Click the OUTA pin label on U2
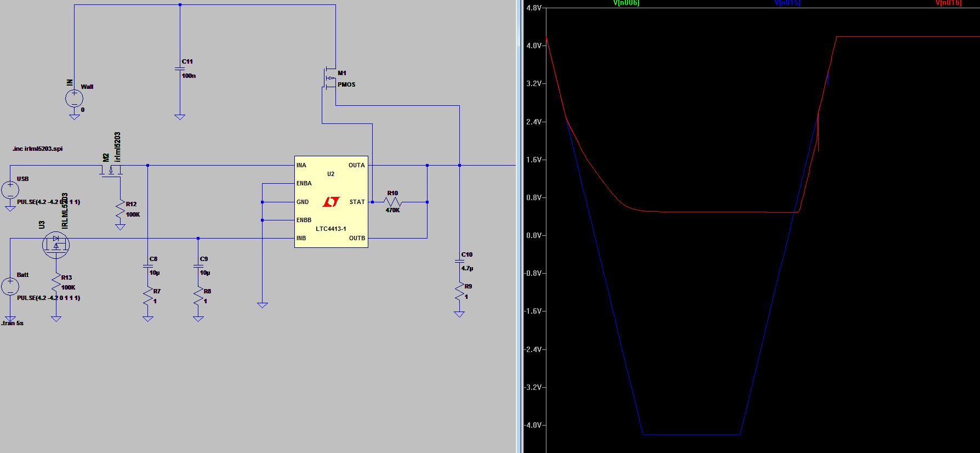The image size is (980, 453). (356, 165)
